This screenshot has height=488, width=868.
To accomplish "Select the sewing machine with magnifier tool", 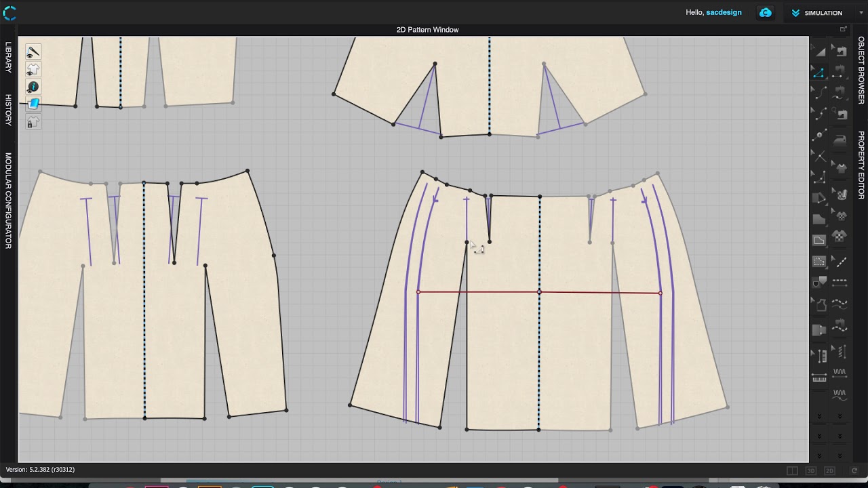I will click(840, 113).
